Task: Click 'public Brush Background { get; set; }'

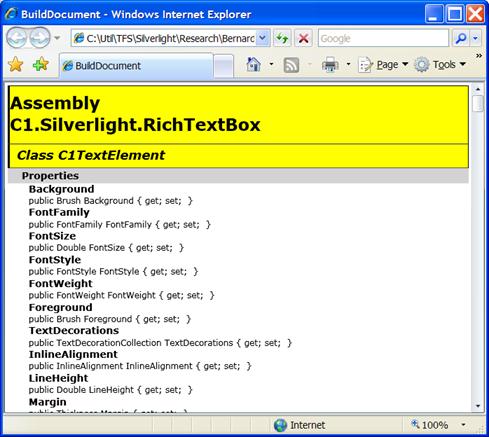Action: pos(111,201)
